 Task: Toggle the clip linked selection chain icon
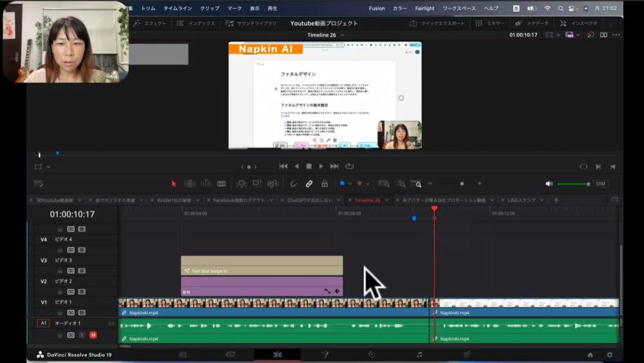[x=309, y=184]
